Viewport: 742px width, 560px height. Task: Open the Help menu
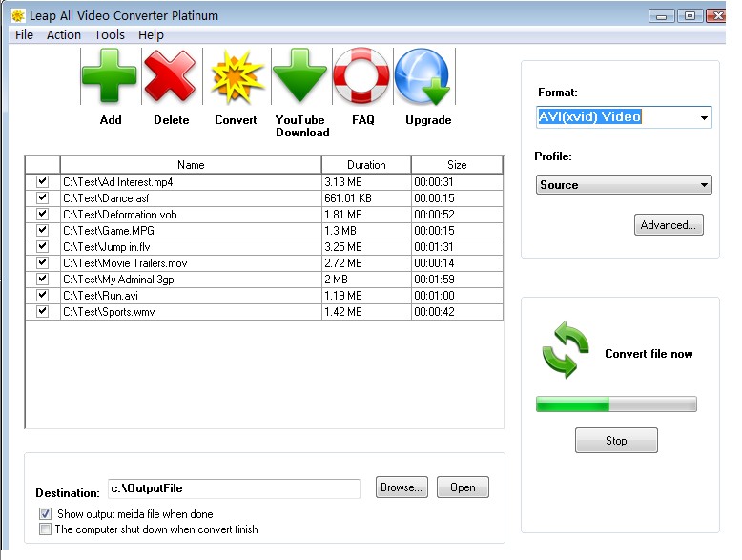pyautogui.click(x=151, y=35)
